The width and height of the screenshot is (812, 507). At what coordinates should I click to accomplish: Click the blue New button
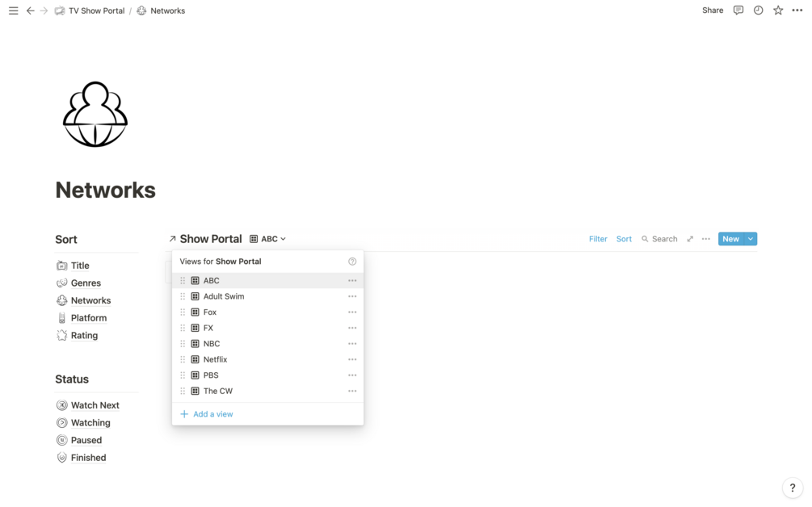(x=730, y=239)
